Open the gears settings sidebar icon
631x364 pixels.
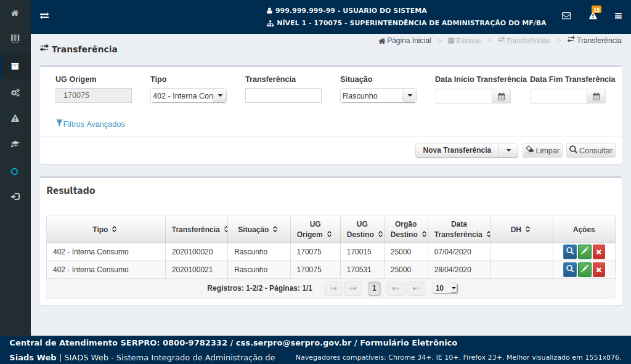coord(15,92)
